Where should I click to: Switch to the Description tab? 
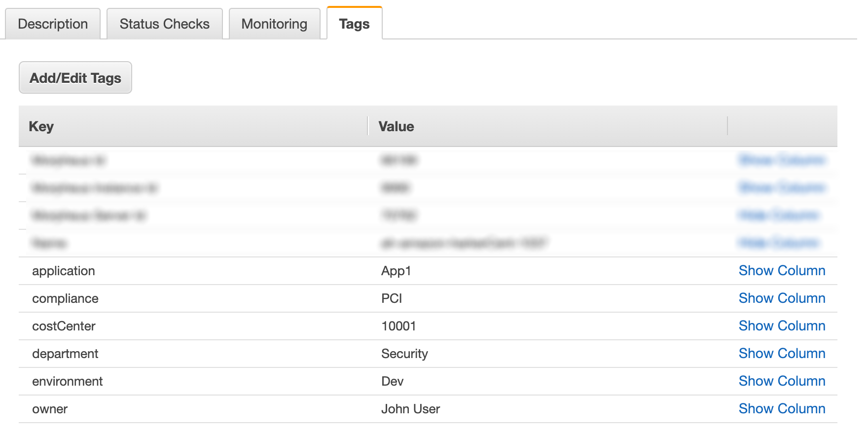[x=52, y=23]
